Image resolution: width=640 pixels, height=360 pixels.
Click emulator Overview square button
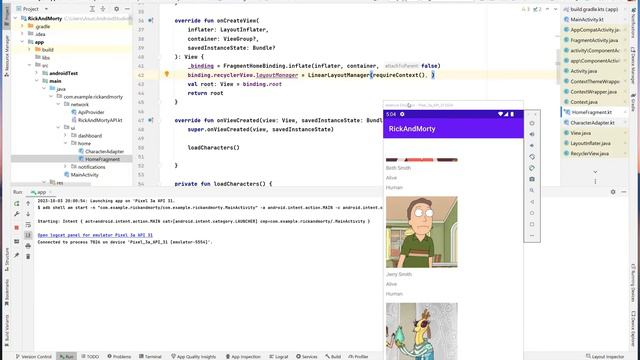tap(532, 224)
